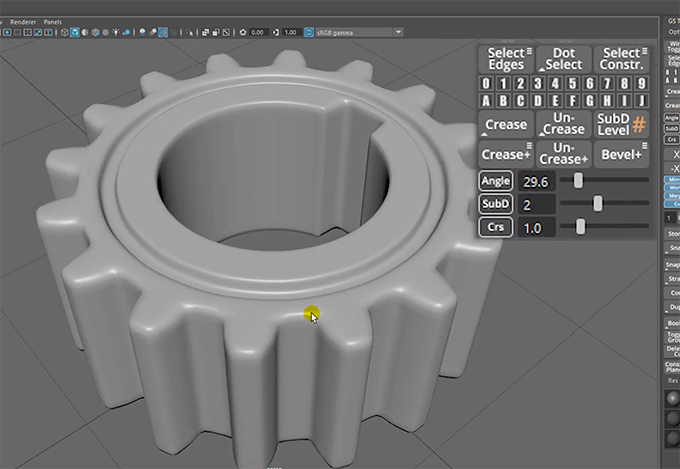Select selection set number 0

tap(486, 83)
